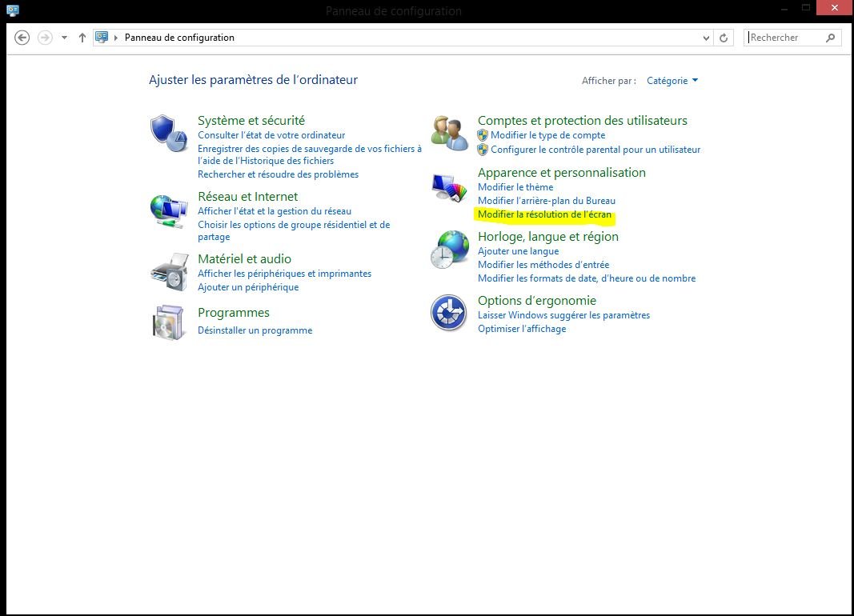Click Ajouter une langue
The image size is (854, 616).
click(x=518, y=251)
